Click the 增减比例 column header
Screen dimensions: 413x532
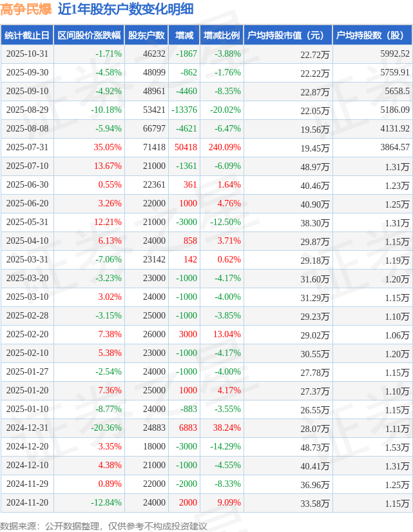221,35
